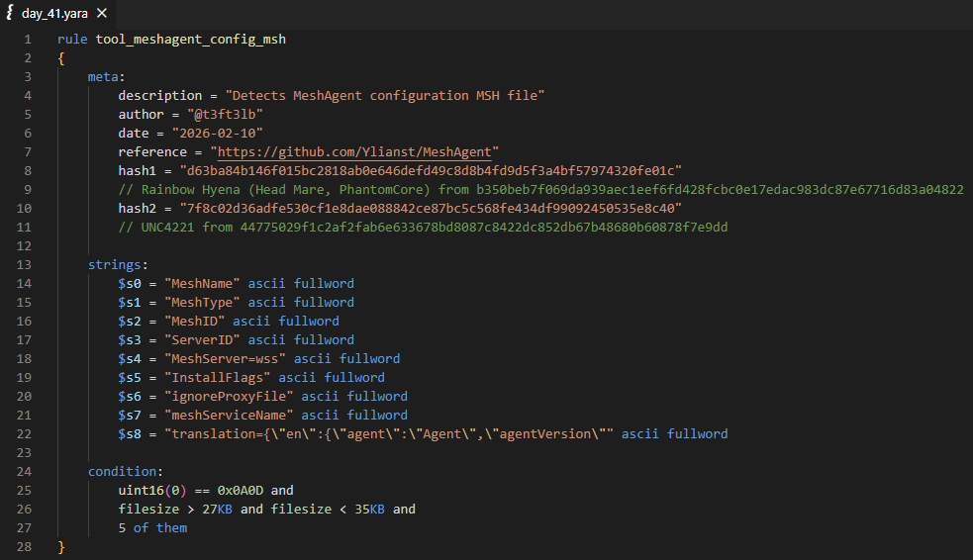The width and height of the screenshot is (973, 560).
Task: Click line number 24 in the gutter
Action: 24,471
